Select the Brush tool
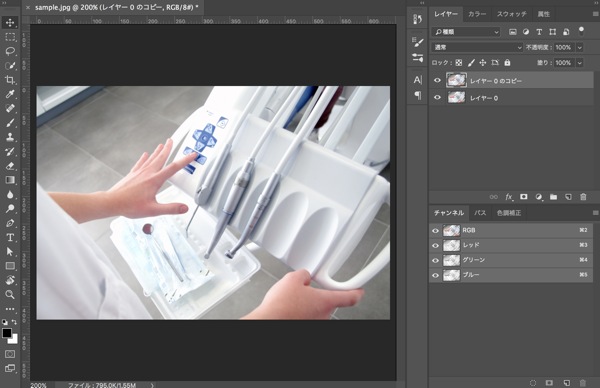 [10, 123]
